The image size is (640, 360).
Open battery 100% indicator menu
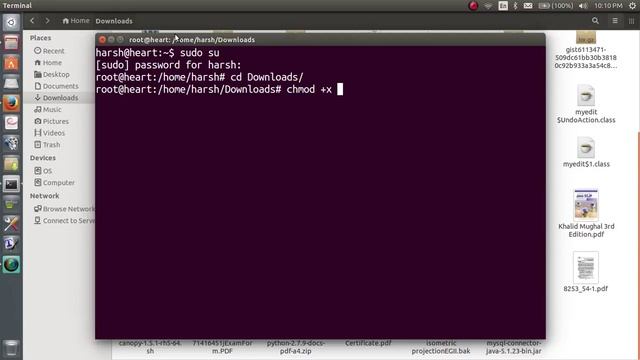pos(556,6)
